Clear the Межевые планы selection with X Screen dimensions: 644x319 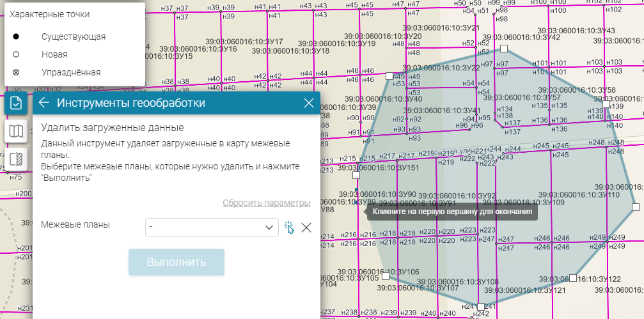click(306, 227)
